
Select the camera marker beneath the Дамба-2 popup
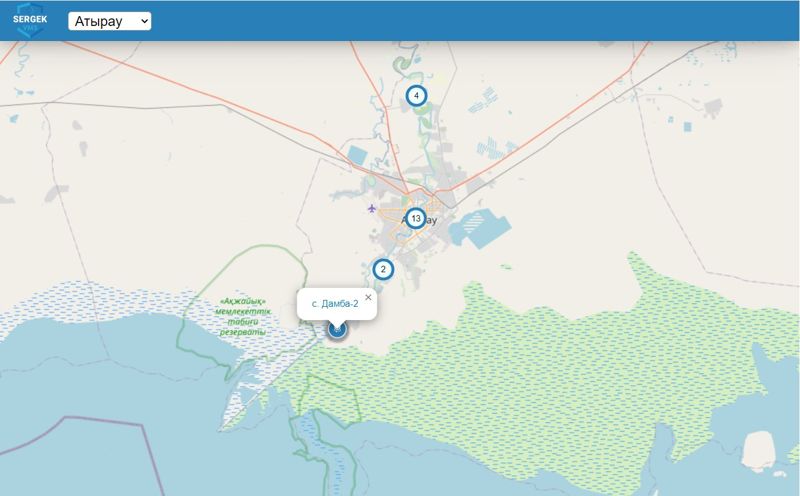337,330
